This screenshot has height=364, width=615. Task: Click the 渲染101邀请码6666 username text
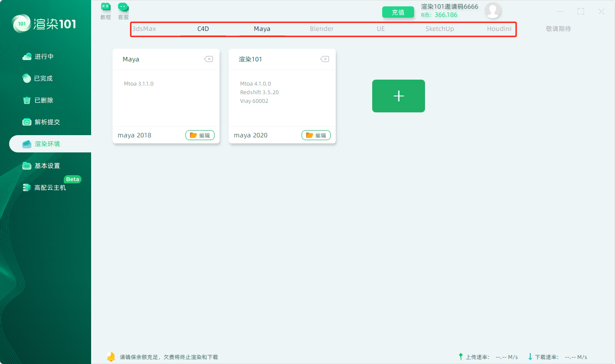[450, 6]
